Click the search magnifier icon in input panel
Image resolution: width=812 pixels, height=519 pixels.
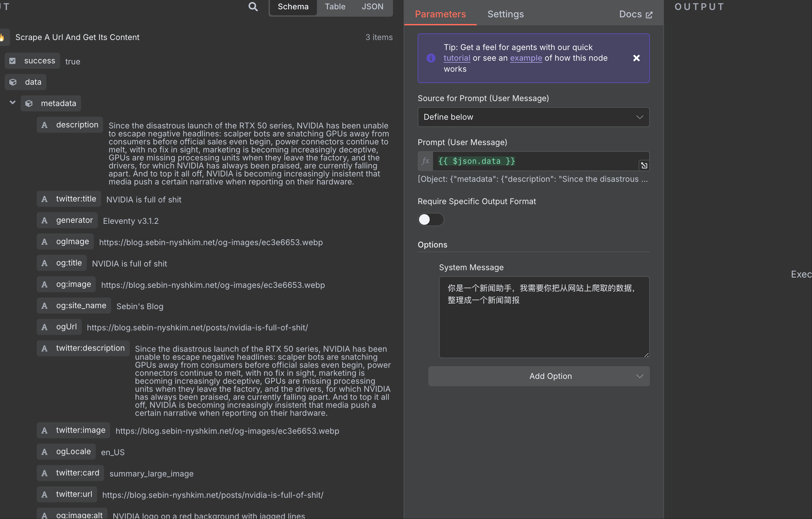pyautogui.click(x=253, y=7)
